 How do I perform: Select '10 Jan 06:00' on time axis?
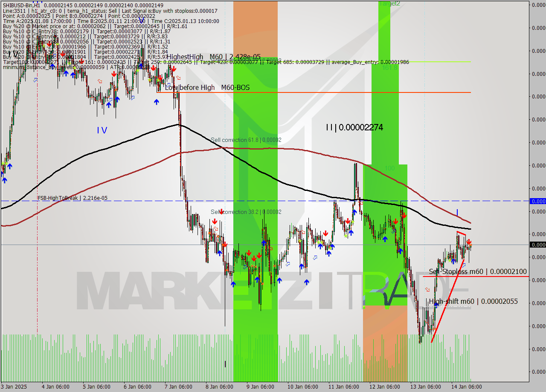302,386
